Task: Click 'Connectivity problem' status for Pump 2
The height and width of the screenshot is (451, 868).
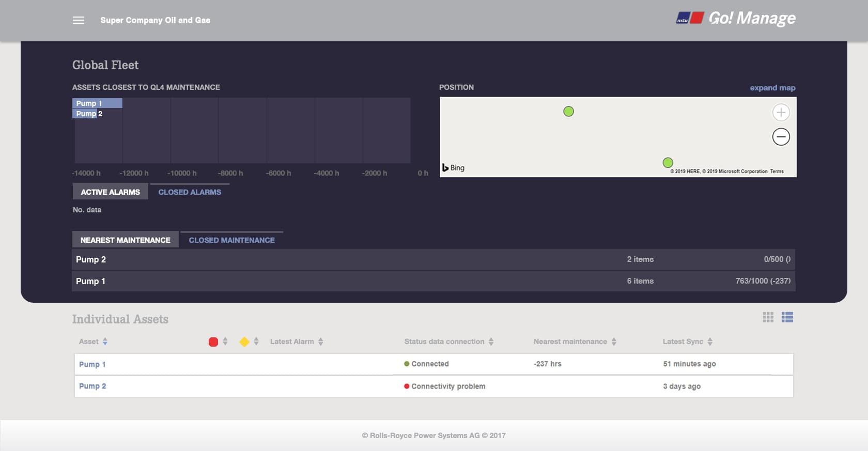Action: (445, 386)
